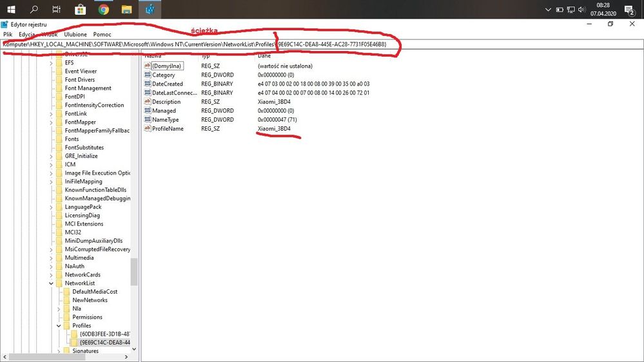Select the Multimedia key folder icon

(x=59, y=258)
